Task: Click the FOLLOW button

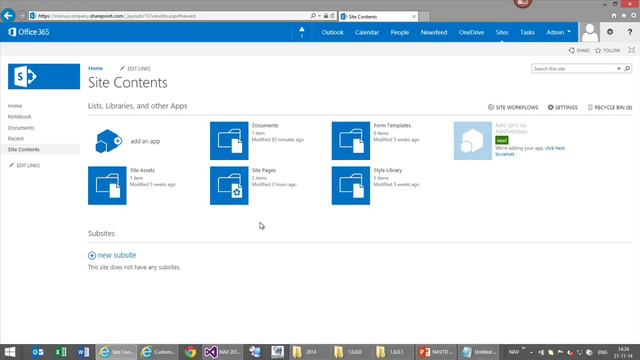Action: pos(607,50)
